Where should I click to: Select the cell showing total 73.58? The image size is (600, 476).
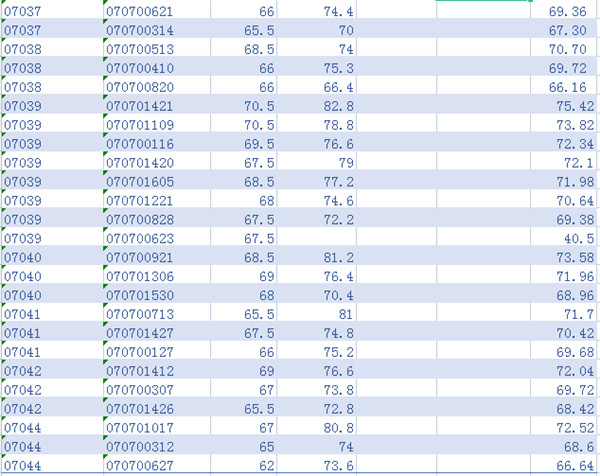(569, 258)
